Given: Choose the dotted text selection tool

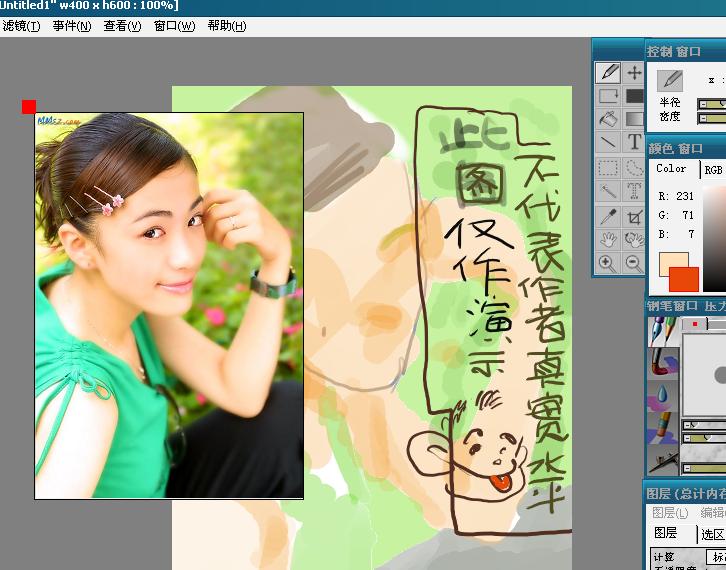Looking at the screenshot, I should point(634,190).
